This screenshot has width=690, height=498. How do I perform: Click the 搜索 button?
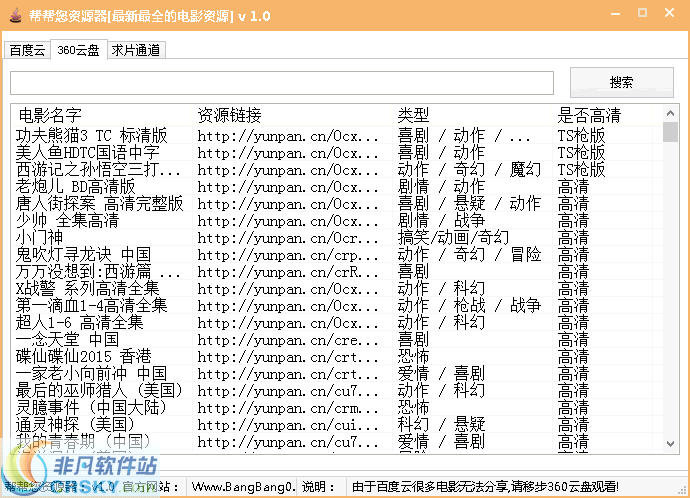(621, 82)
